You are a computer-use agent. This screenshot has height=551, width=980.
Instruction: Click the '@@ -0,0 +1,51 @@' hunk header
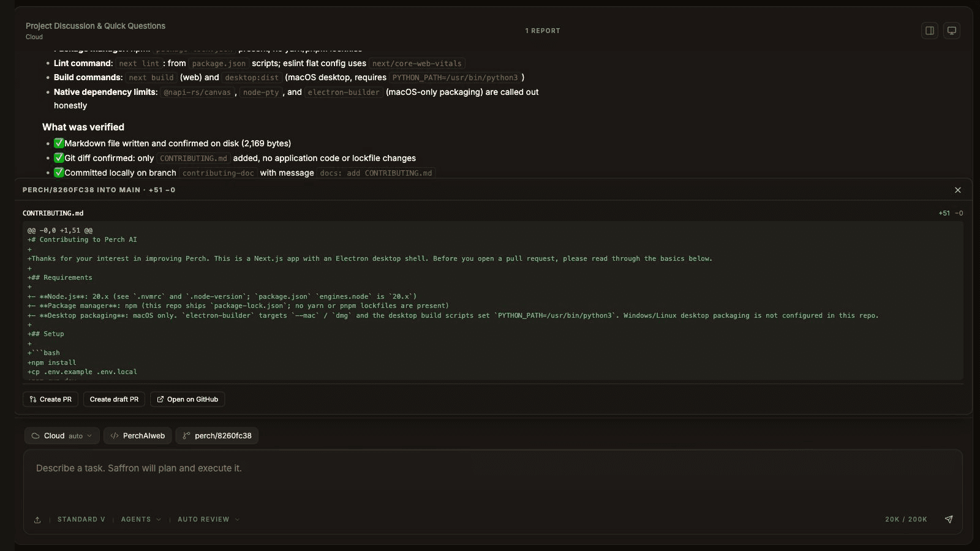pos(60,230)
